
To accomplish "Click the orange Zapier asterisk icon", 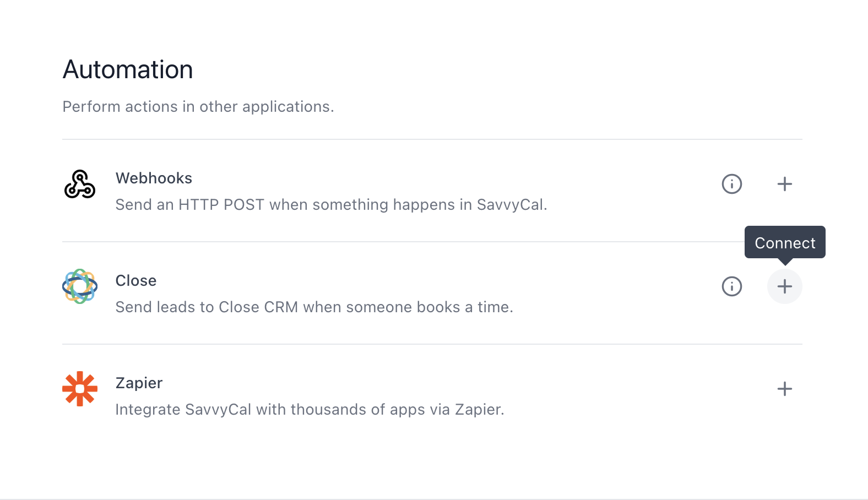I will [x=80, y=389].
